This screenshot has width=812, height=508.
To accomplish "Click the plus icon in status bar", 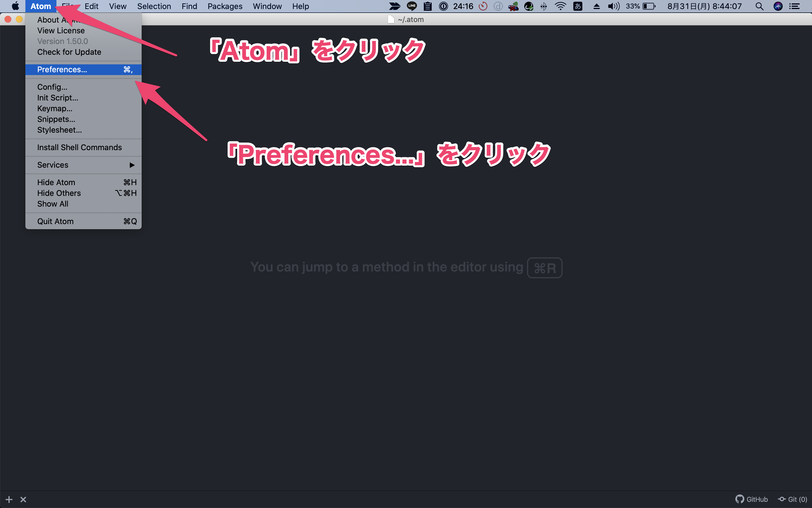I will pyautogui.click(x=9, y=499).
